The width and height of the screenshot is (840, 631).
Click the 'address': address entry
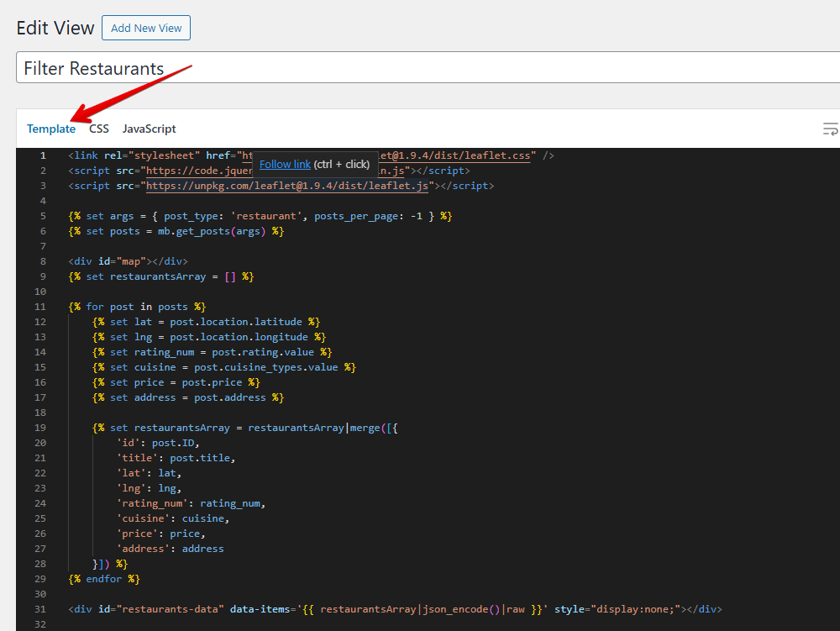170,549
